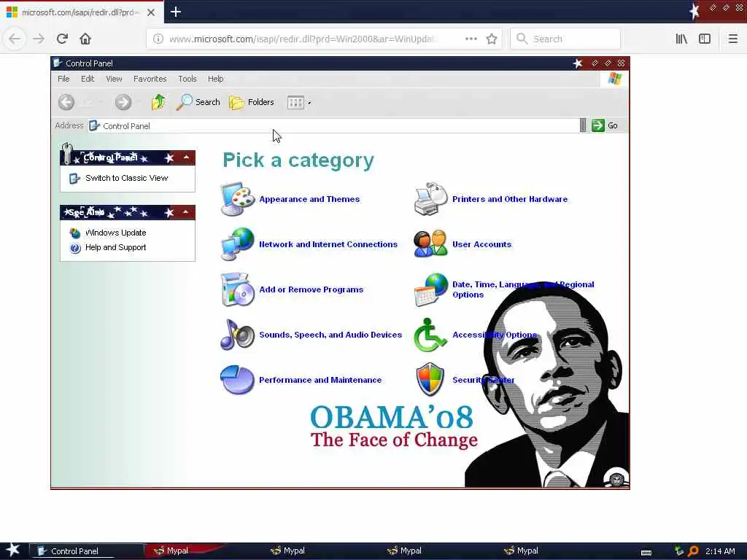Click the site information icon in URL bar
Viewport: 747px width, 560px height.
[x=158, y=39]
